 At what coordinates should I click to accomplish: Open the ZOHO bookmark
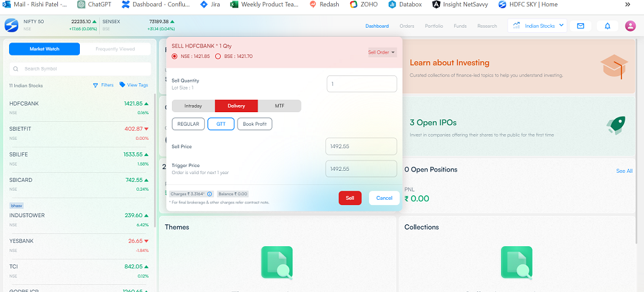[363, 5]
